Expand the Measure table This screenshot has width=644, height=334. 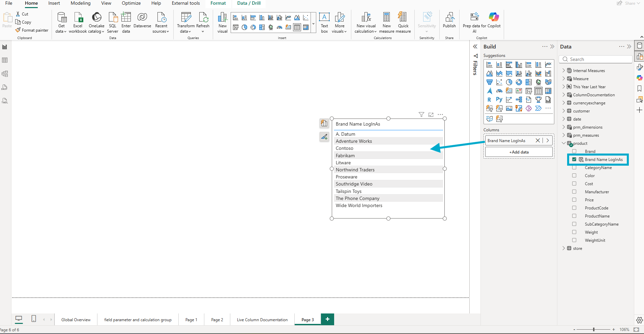point(563,78)
